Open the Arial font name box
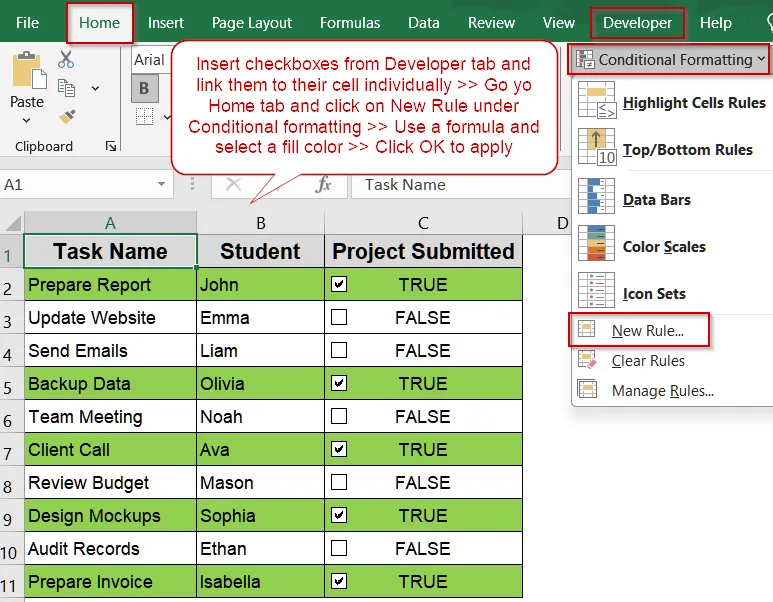Screen dimensions: 773x602 click(x=151, y=60)
